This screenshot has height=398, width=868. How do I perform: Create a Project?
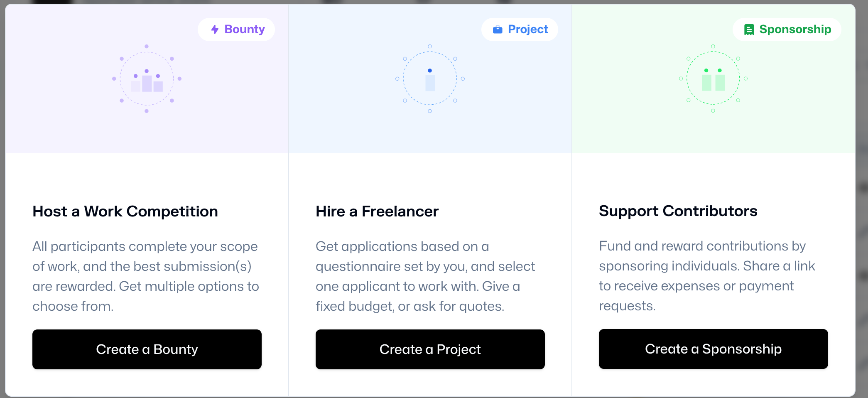(x=430, y=349)
